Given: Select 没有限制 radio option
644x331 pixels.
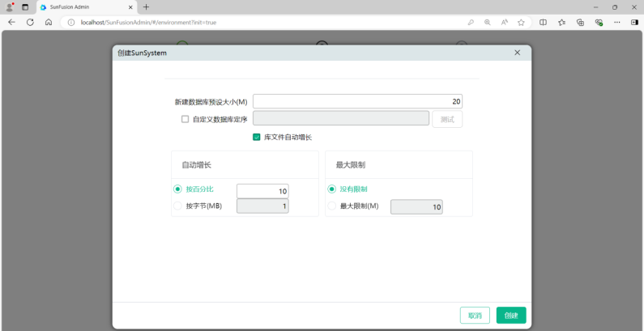Looking at the screenshot, I should 331,189.
